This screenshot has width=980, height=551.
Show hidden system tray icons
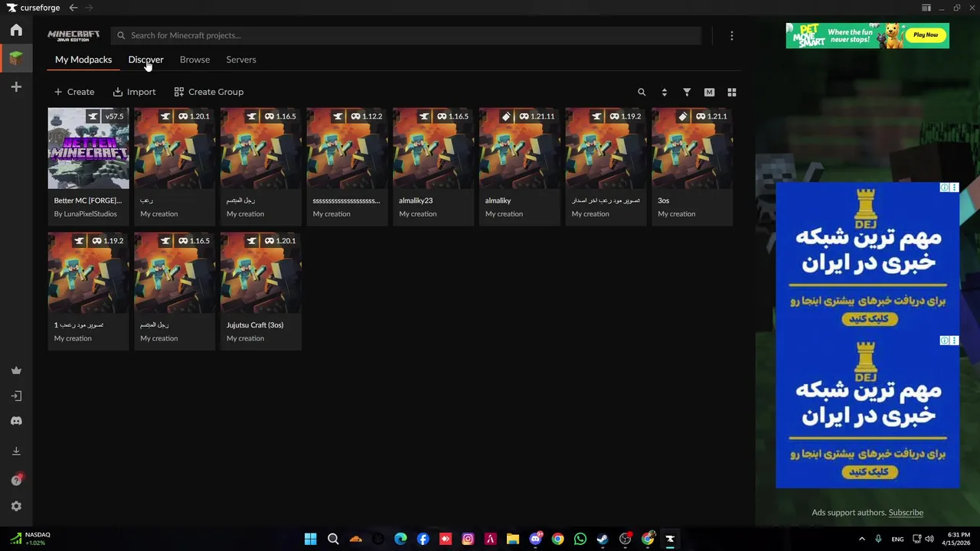[x=862, y=539]
